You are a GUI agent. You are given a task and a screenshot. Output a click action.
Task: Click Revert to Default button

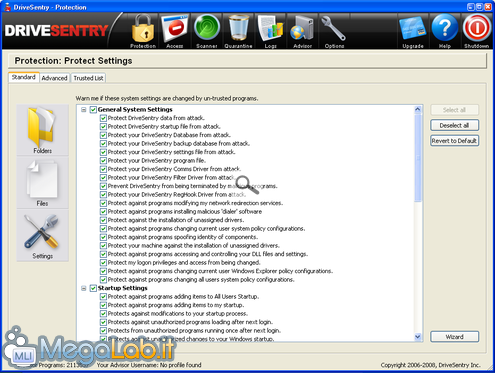454,141
